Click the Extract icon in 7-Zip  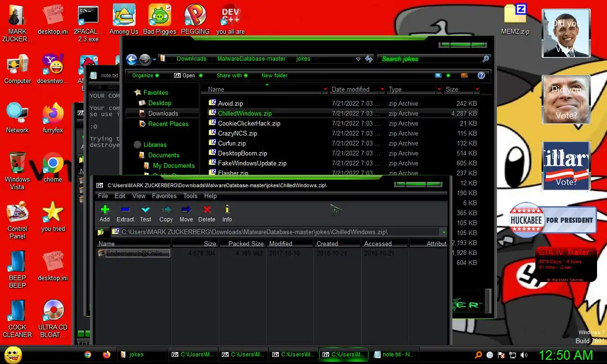click(125, 209)
